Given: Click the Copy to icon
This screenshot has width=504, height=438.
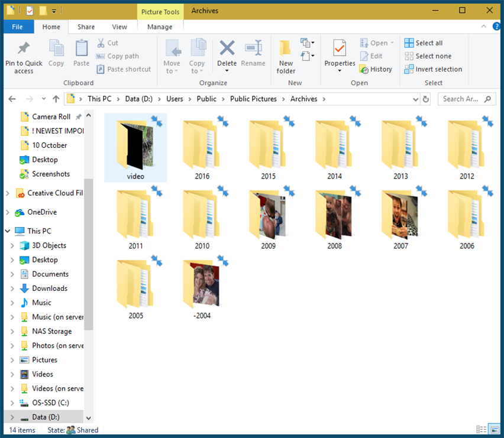Looking at the screenshot, I should click(198, 48).
